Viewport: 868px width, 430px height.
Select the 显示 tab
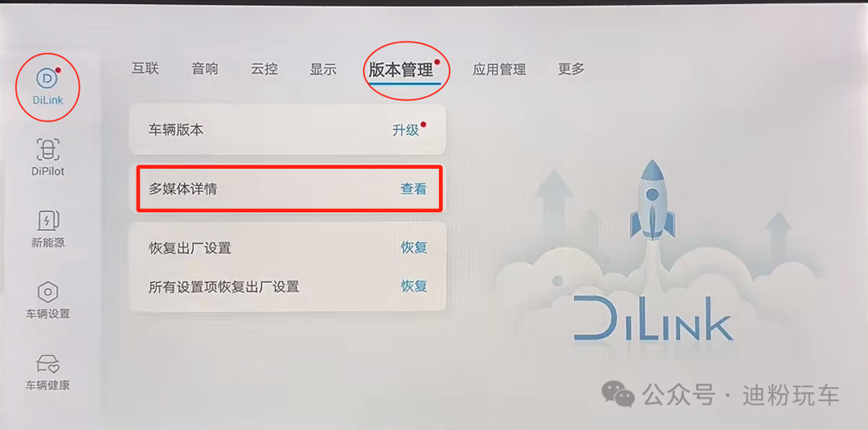(x=323, y=69)
